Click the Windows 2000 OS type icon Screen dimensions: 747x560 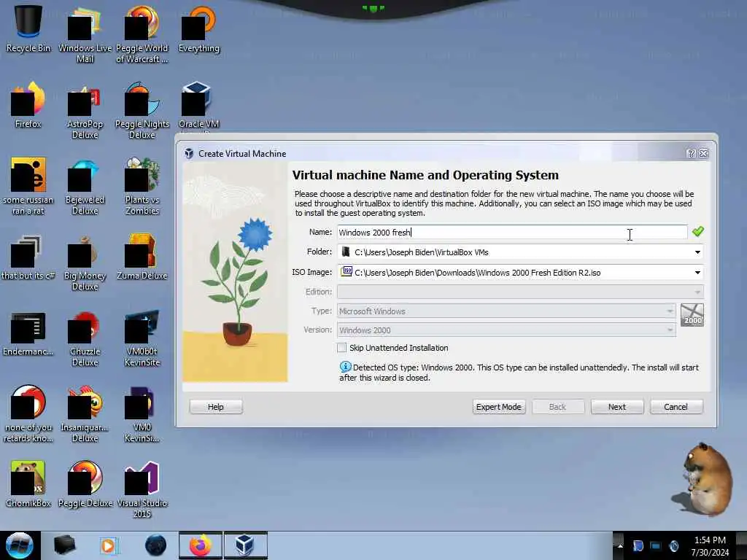coord(692,315)
